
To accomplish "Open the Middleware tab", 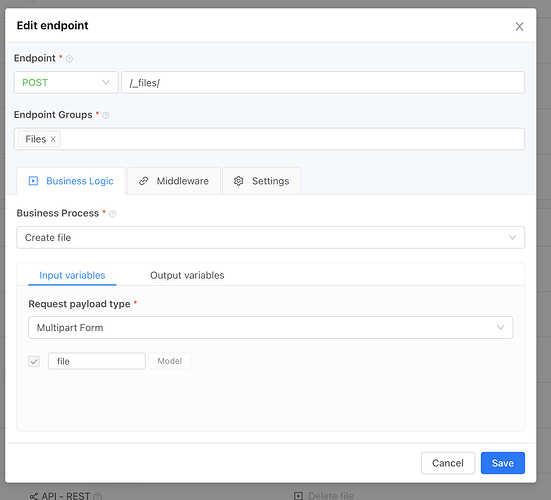I will [174, 181].
